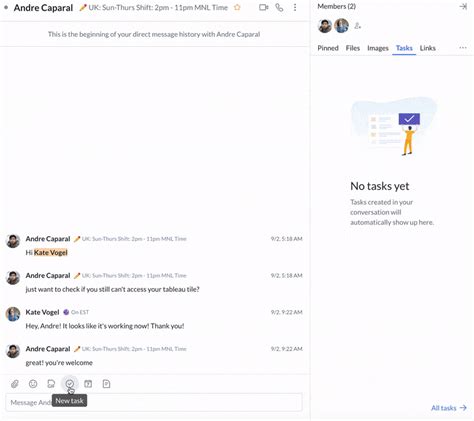Open the Links tab
This screenshot has height=421, width=474.
point(428,48)
